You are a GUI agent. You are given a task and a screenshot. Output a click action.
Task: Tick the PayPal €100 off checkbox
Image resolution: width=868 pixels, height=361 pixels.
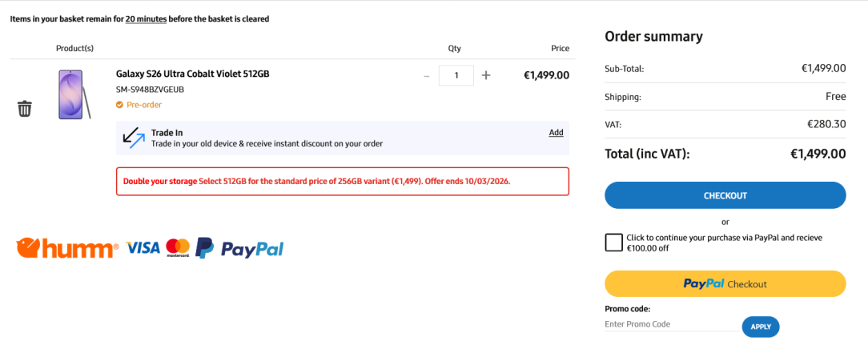(x=614, y=243)
